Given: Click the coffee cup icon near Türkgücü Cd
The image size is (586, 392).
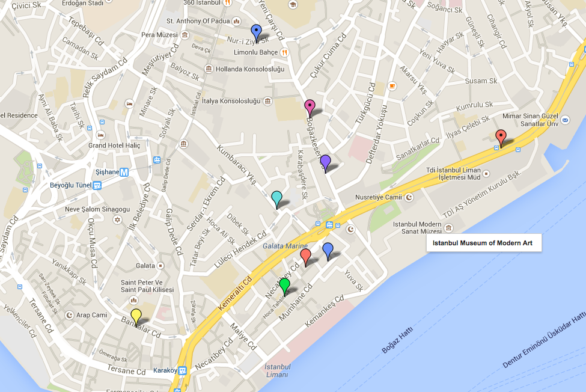Looking at the screenshot, I should pyautogui.click(x=392, y=86).
